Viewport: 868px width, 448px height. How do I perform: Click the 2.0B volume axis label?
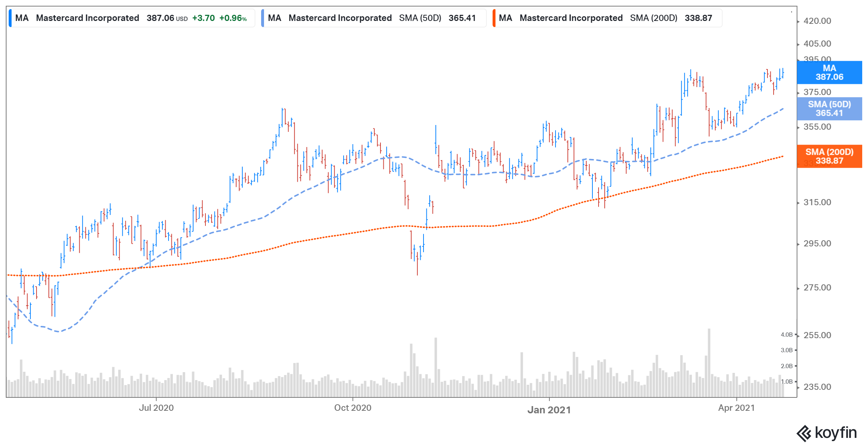click(x=787, y=366)
